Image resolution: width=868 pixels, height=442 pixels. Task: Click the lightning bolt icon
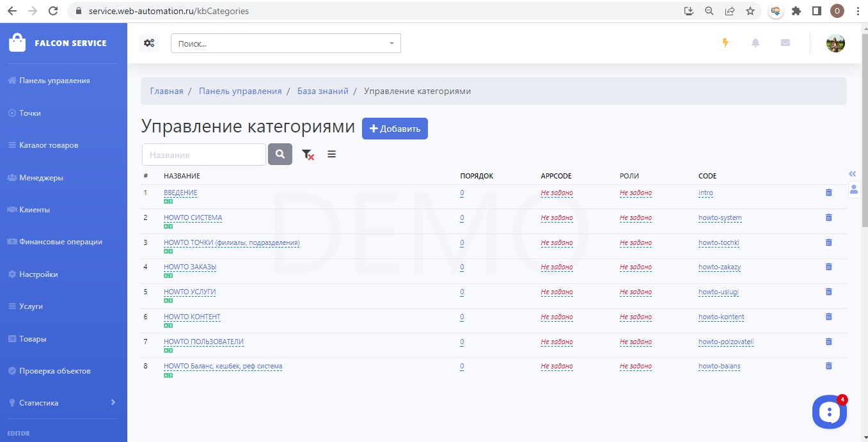click(725, 43)
